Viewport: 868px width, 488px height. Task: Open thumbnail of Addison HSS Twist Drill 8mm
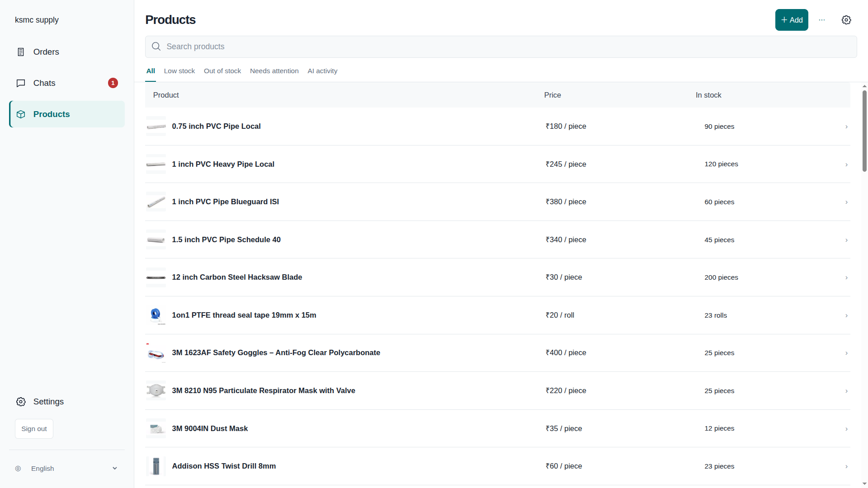(156, 466)
